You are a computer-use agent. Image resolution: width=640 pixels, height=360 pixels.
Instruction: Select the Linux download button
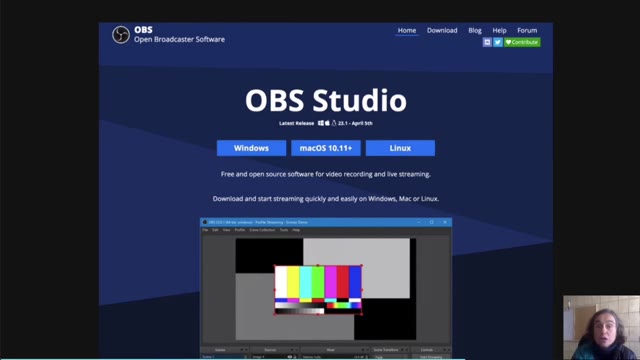pos(400,148)
